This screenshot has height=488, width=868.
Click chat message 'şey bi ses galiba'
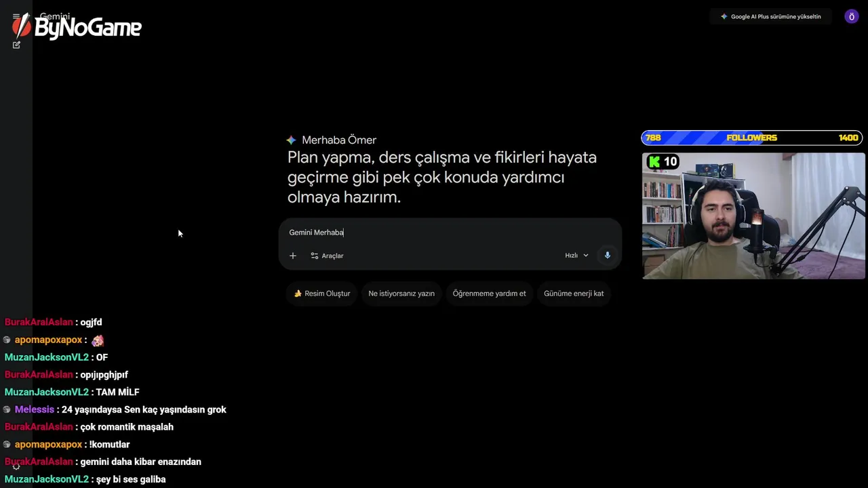click(x=131, y=479)
